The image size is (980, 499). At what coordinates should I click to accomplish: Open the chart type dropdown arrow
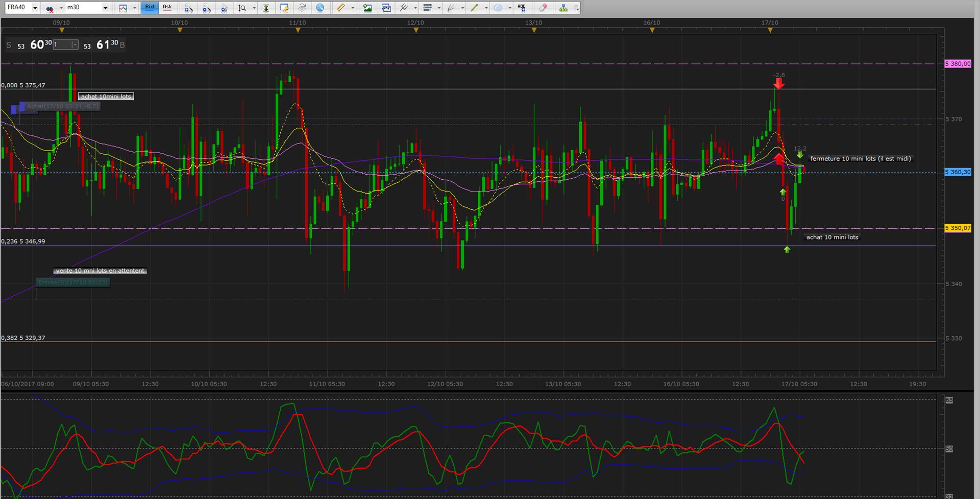[x=134, y=8]
